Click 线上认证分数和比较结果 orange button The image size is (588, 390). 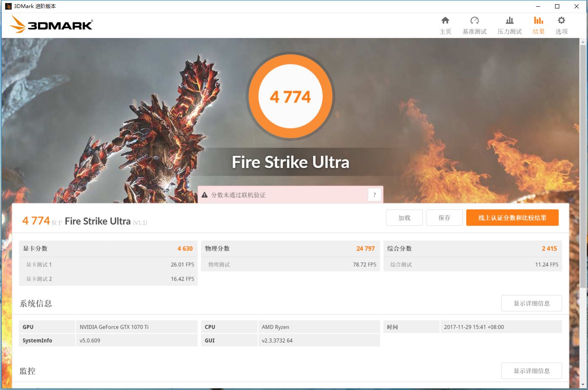coord(512,217)
